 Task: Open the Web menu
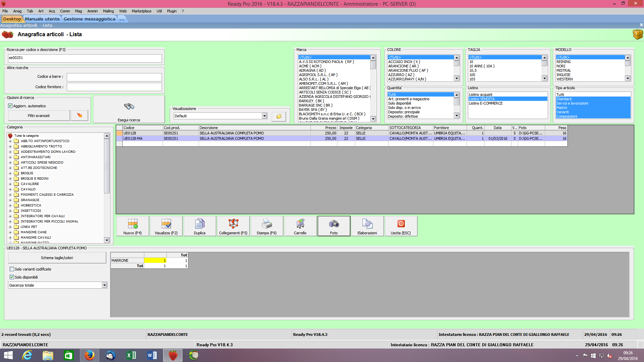point(123,11)
